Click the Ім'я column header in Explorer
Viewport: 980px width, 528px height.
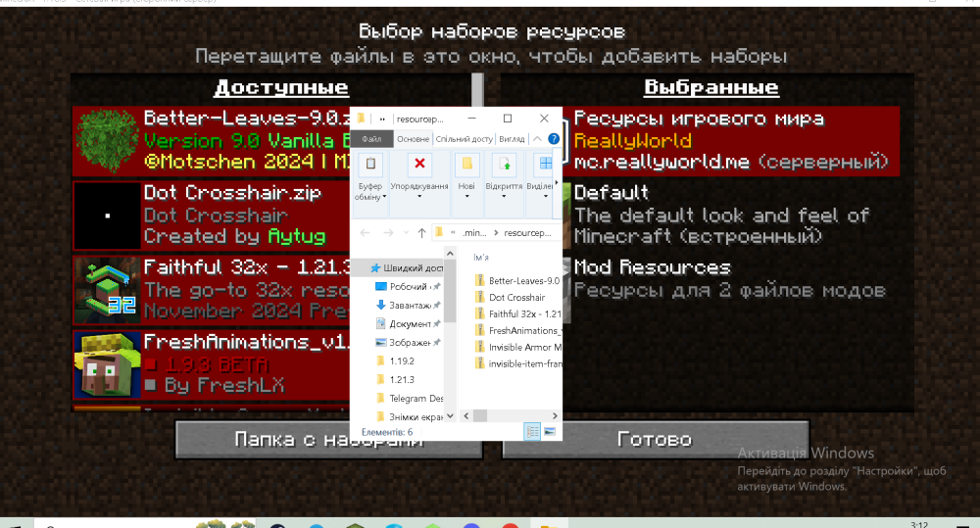[481, 258]
